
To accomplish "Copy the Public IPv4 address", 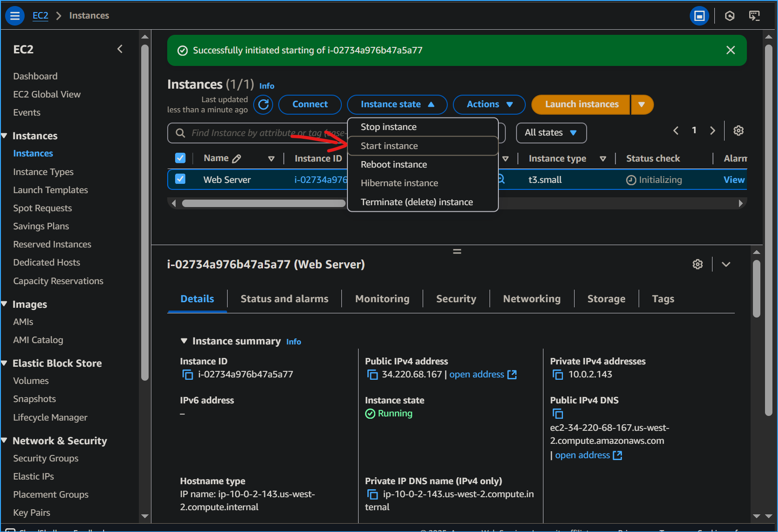I will (373, 375).
